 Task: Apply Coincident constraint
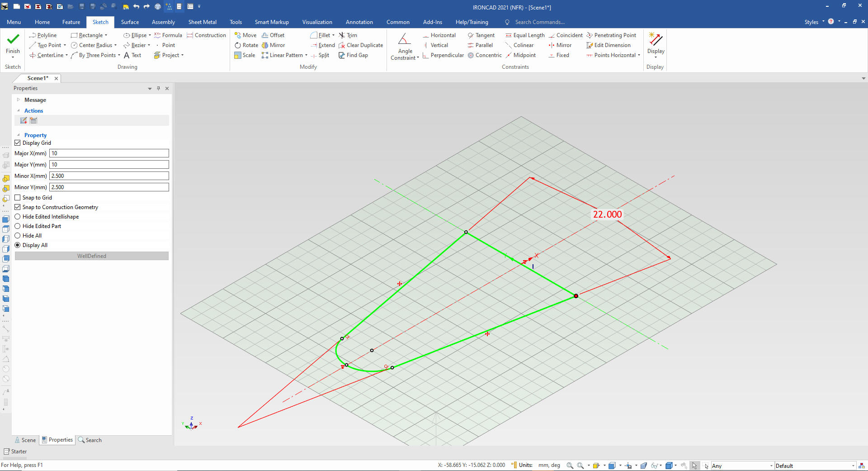[565, 35]
